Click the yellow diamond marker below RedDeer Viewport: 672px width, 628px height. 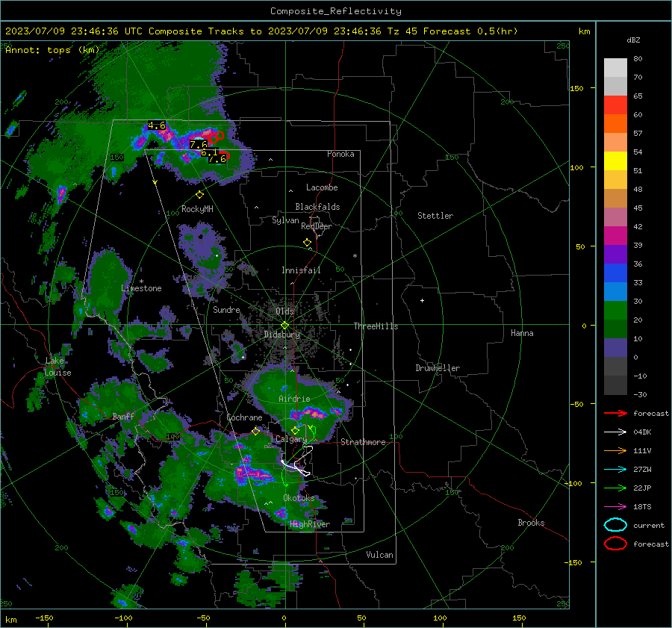[x=307, y=243]
